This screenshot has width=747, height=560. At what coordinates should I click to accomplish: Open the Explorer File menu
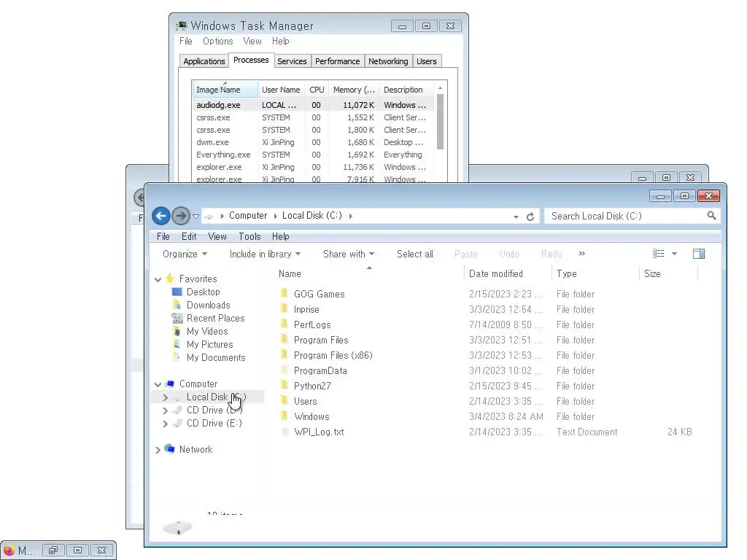pyautogui.click(x=163, y=237)
